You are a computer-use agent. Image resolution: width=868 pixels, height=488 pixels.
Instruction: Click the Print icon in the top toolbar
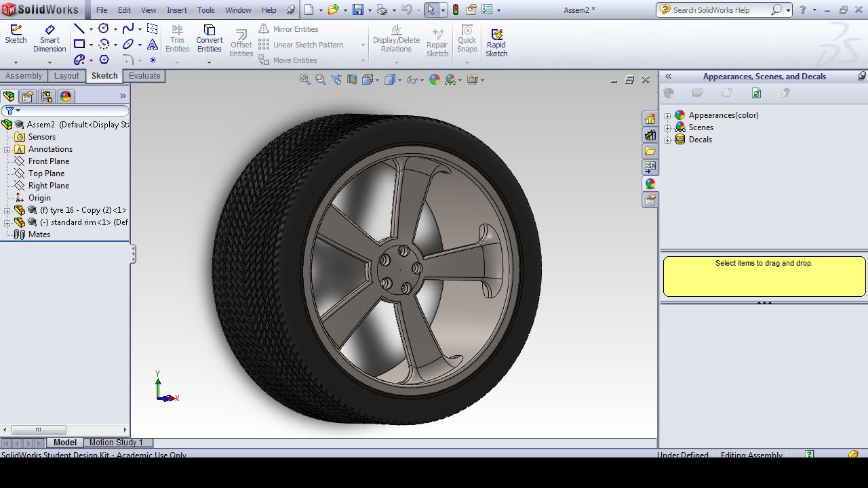pyautogui.click(x=382, y=9)
